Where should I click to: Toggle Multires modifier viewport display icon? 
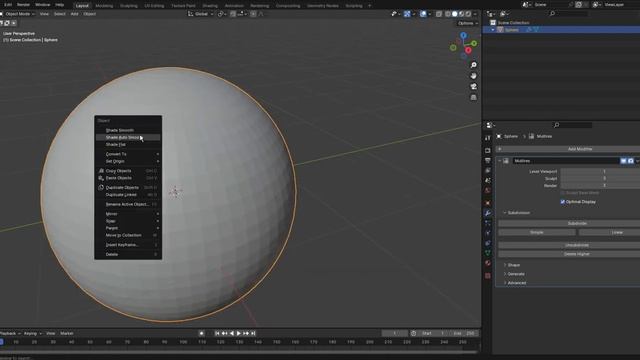[623, 161]
